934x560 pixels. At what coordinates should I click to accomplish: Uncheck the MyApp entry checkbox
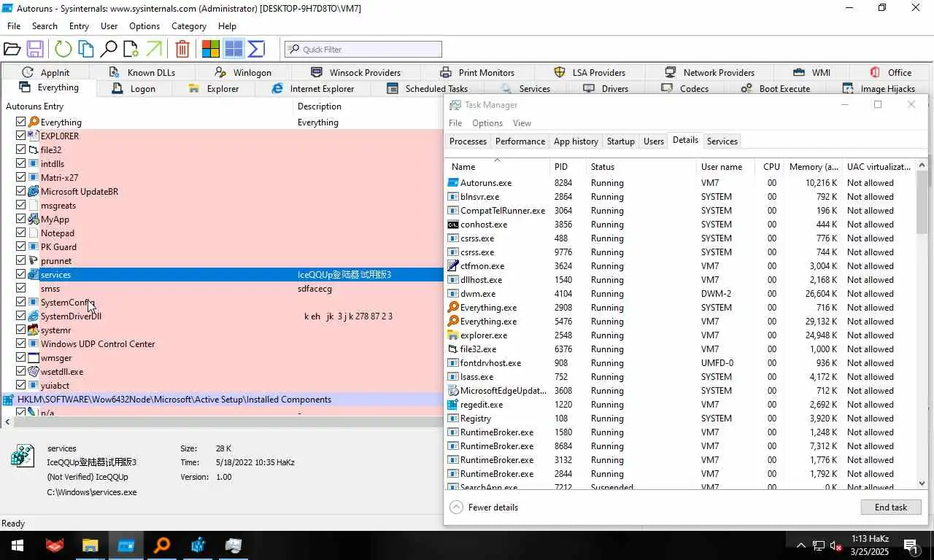20,219
